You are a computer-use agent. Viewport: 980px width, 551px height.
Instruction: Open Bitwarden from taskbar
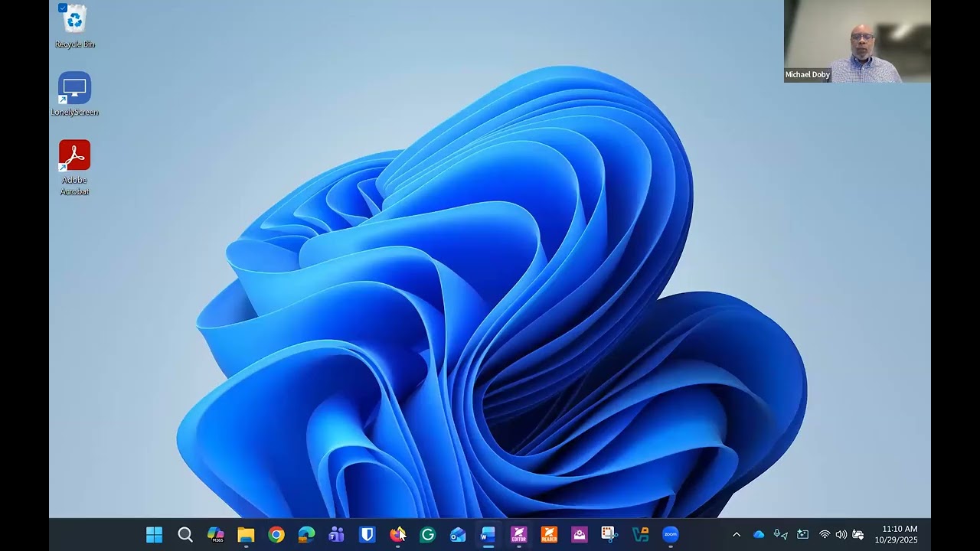coord(367,535)
